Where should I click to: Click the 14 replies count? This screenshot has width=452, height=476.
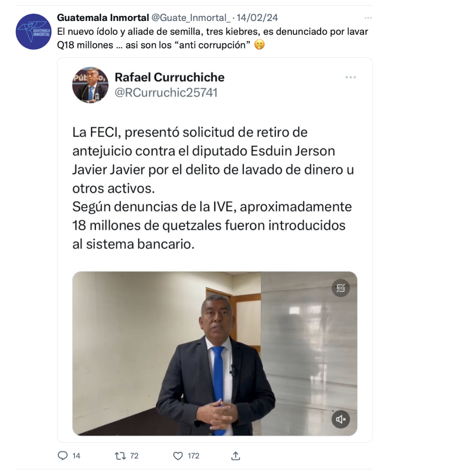coord(76,456)
